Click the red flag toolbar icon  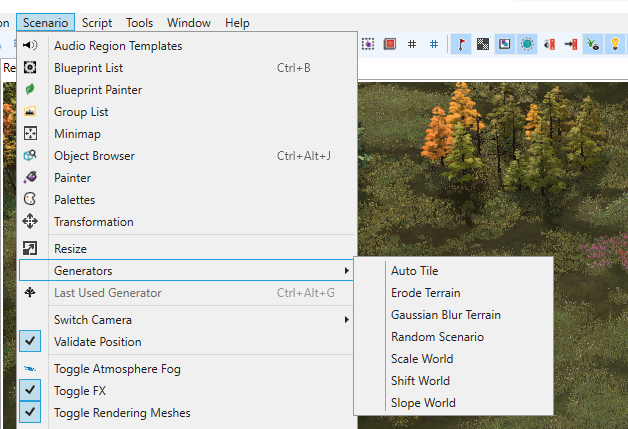[x=461, y=44]
